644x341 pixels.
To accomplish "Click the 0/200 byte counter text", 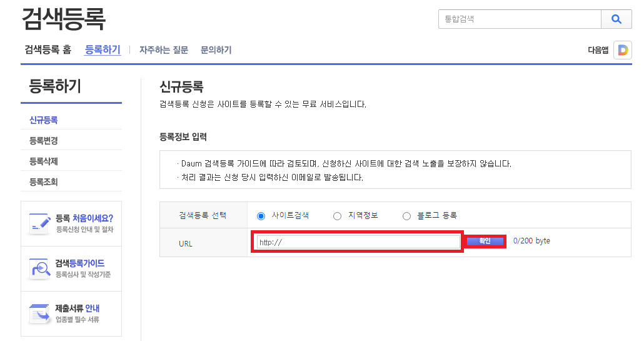I will [x=531, y=241].
